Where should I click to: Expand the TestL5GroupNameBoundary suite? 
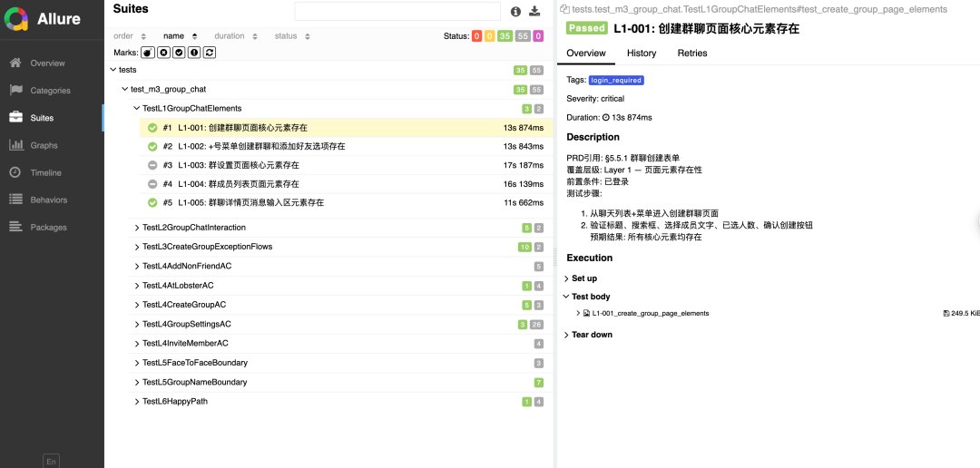coord(137,383)
